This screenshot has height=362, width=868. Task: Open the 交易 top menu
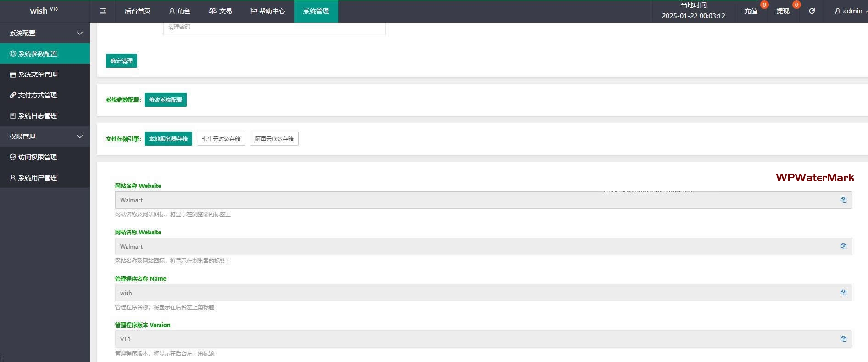coord(220,11)
